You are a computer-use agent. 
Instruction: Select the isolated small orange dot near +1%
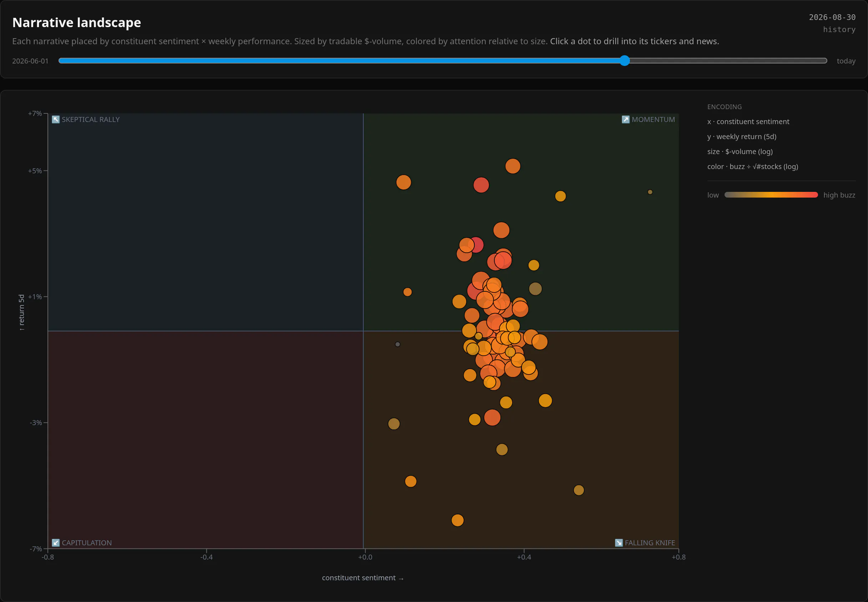tap(407, 292)
